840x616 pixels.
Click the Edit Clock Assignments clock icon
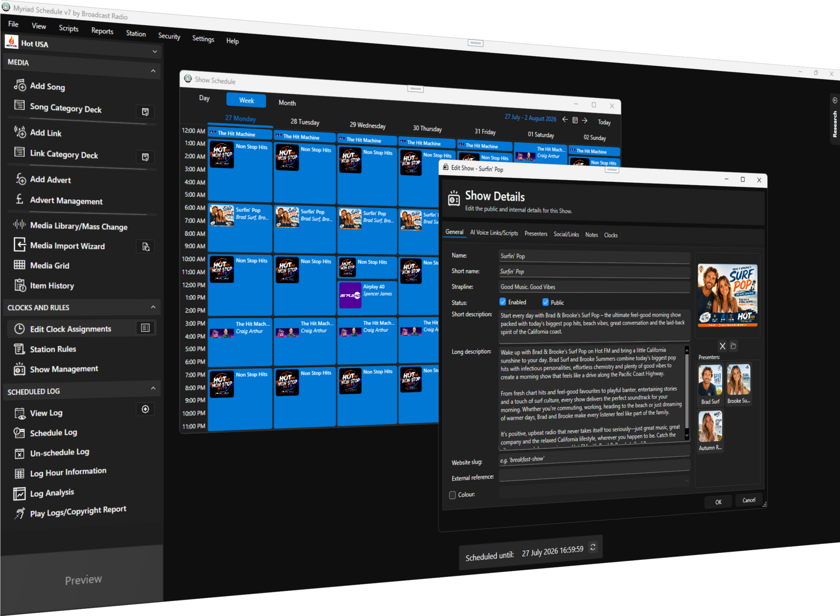(19, 329)
